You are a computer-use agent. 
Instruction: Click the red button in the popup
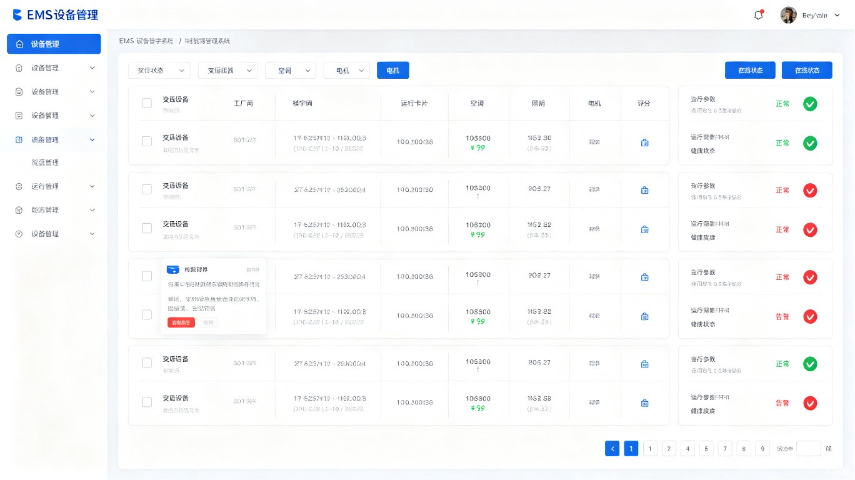pos(180,322)
